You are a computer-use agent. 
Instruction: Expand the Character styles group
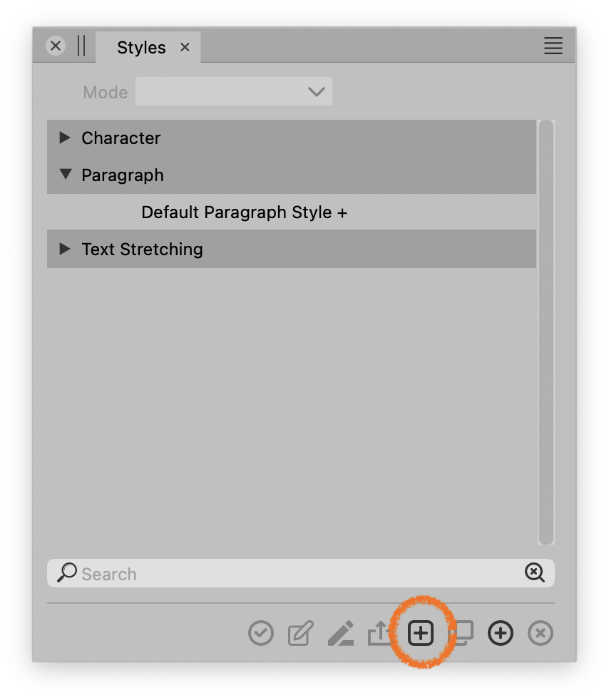[x=65, y=138]
